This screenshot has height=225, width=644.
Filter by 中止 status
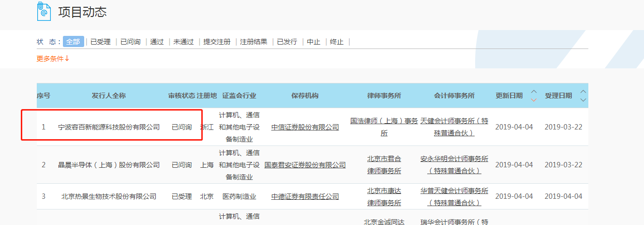(314, 42)
